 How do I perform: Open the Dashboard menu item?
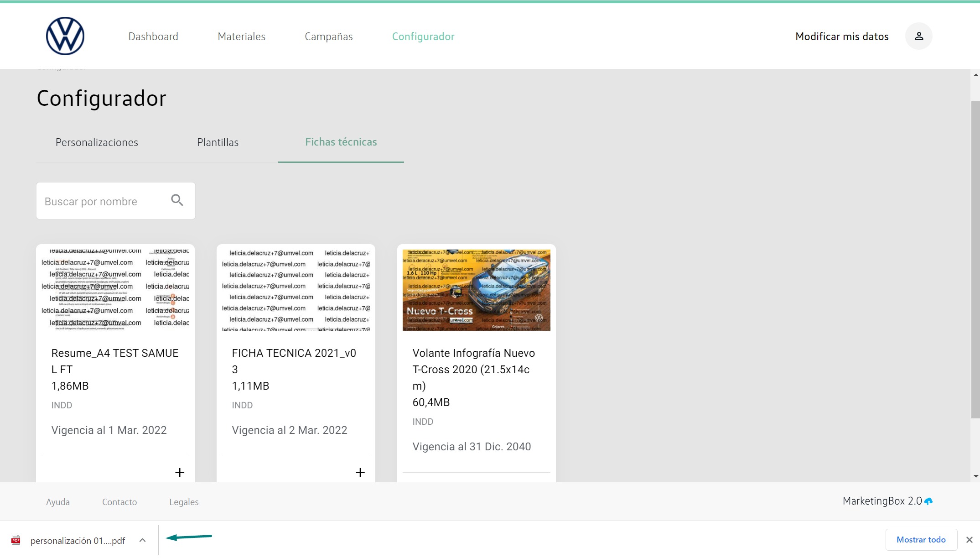coord(153,37)
